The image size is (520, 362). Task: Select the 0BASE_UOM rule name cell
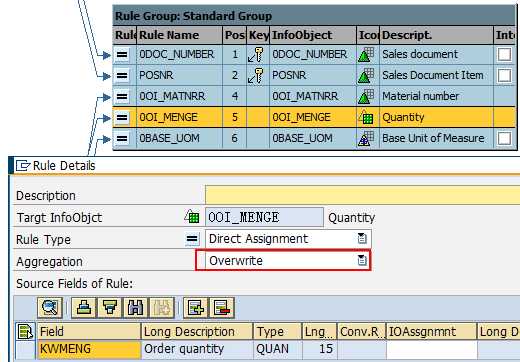pyautogui.click(x=179, y=138)
